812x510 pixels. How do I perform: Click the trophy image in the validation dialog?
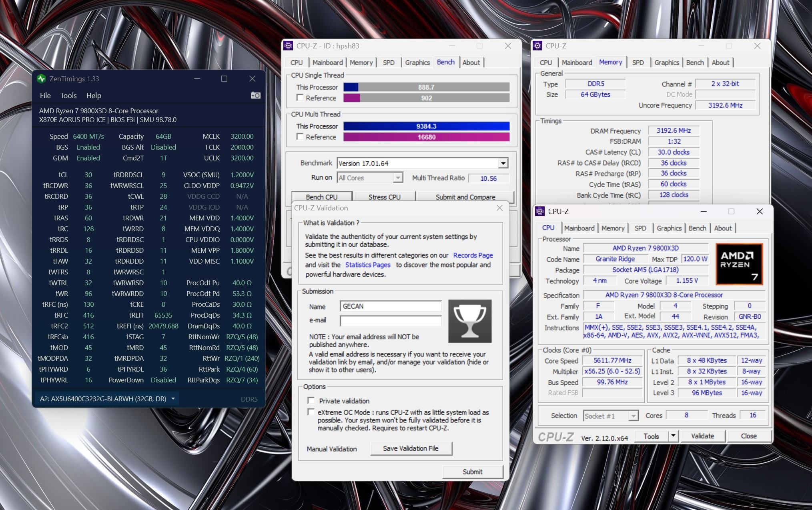470,321
